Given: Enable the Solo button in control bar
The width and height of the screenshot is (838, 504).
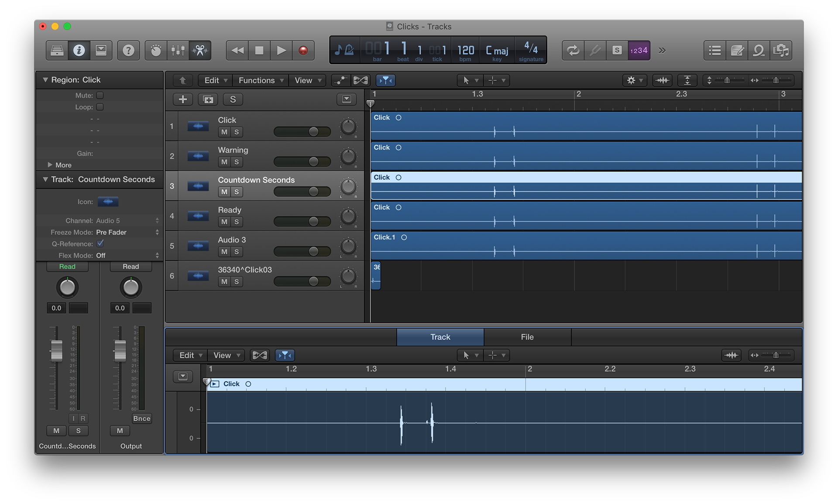Looking at the screenshot, I should pos(617,51).
